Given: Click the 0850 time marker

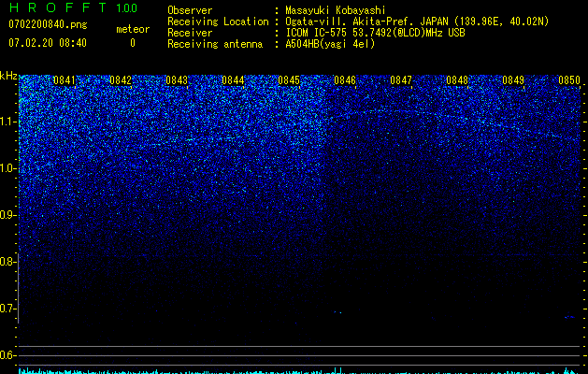Looking at the screenshot, I should point(569,80).
